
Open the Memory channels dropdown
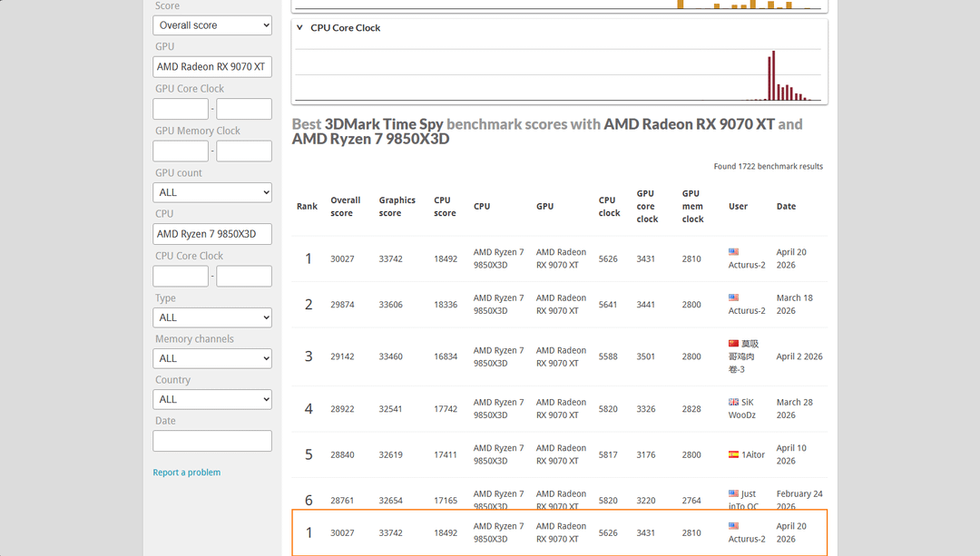point(212,358)
